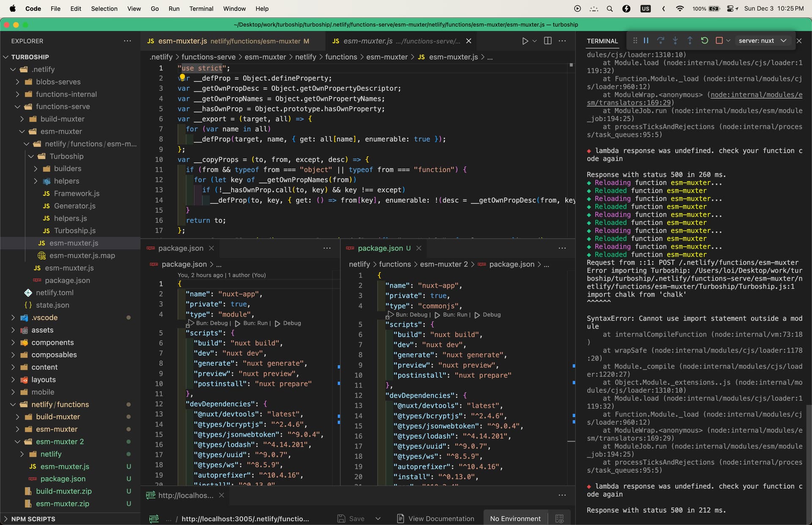Image resolution: width=812 pixels, height=525 pixels.
Task: Select No Environment in bottom bar
Action: 515,519
